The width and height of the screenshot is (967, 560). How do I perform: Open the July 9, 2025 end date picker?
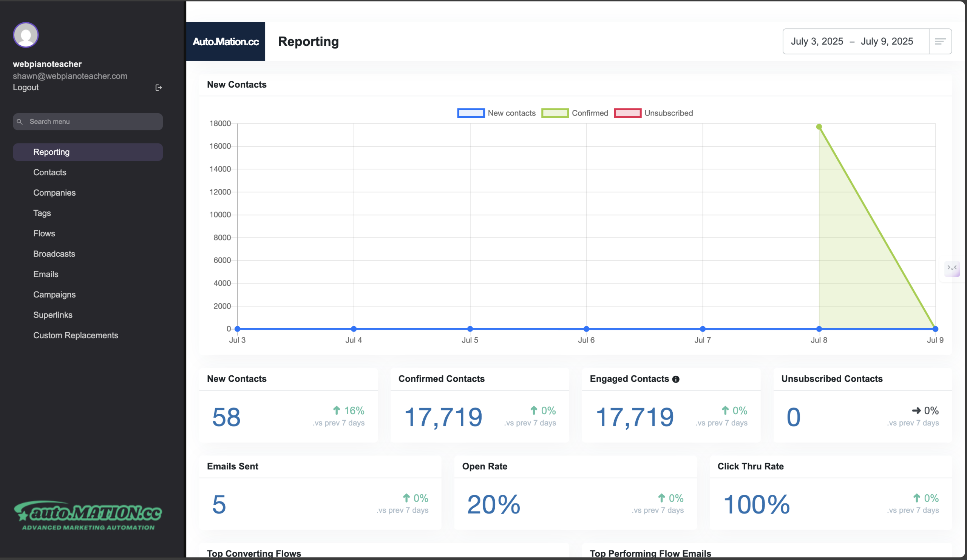(x=887, y=42)
